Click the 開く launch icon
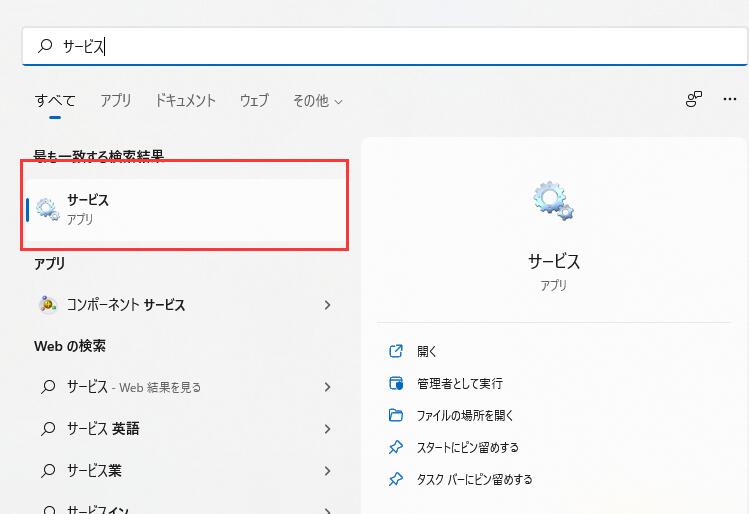 (396, 351)
